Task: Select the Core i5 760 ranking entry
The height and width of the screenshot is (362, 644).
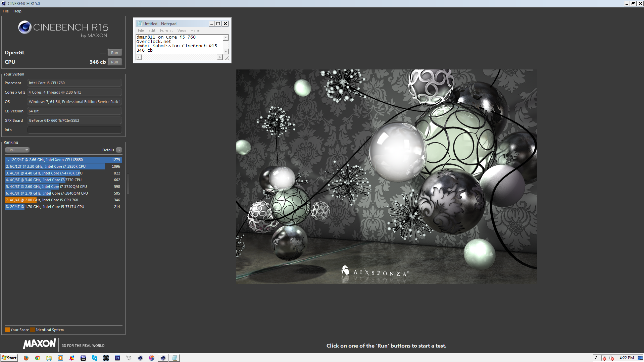Action: 63,200
